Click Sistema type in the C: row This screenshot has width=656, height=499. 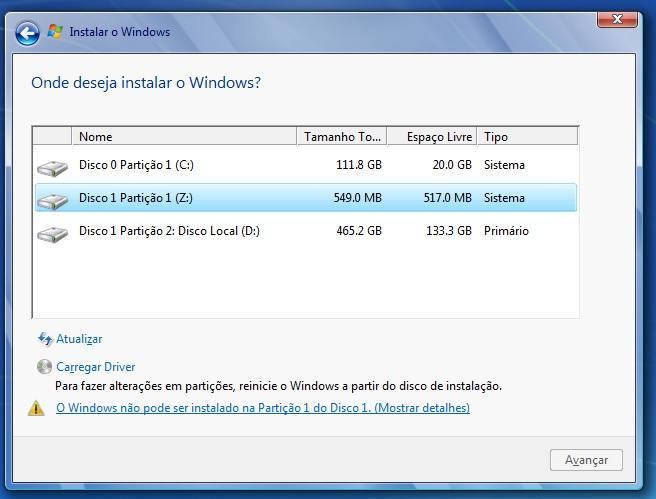click(x=504, y=165)
